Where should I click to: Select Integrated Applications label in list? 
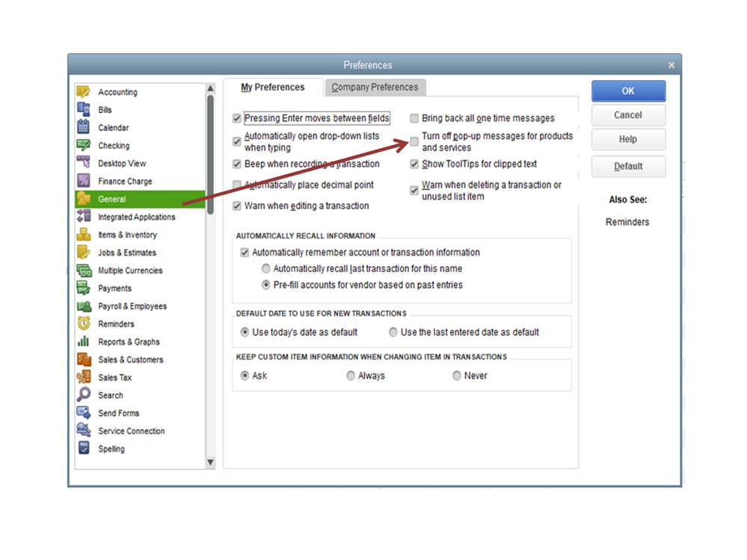pyautogui.click(x=137, y=217)
